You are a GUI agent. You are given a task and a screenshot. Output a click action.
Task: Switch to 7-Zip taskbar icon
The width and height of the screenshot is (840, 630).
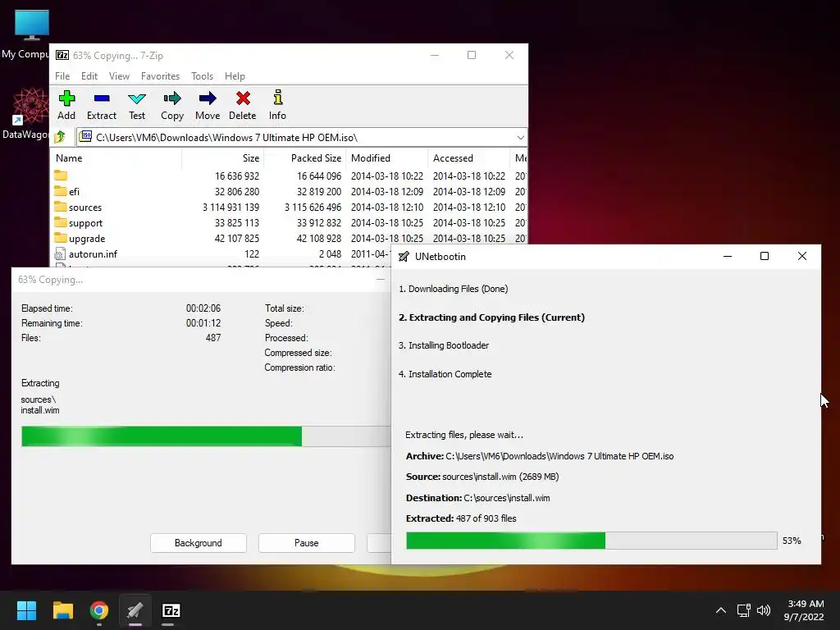pos(171,610)
